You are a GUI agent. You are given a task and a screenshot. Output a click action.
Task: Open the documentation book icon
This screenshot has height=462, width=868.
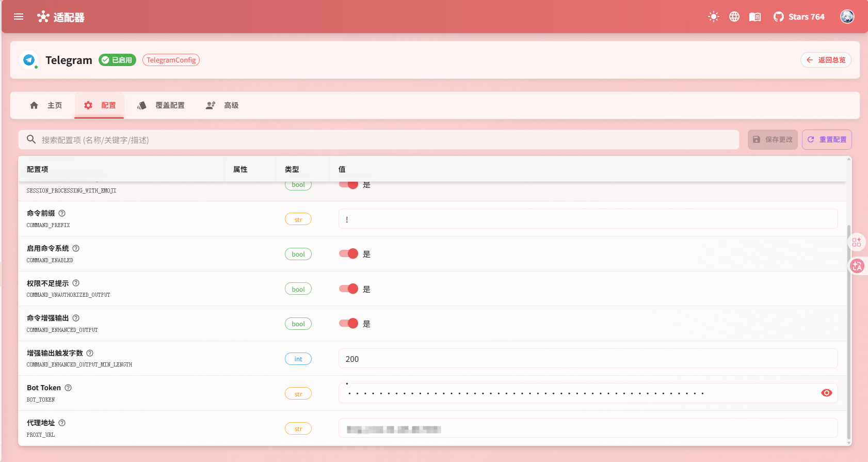coord(755,17)
